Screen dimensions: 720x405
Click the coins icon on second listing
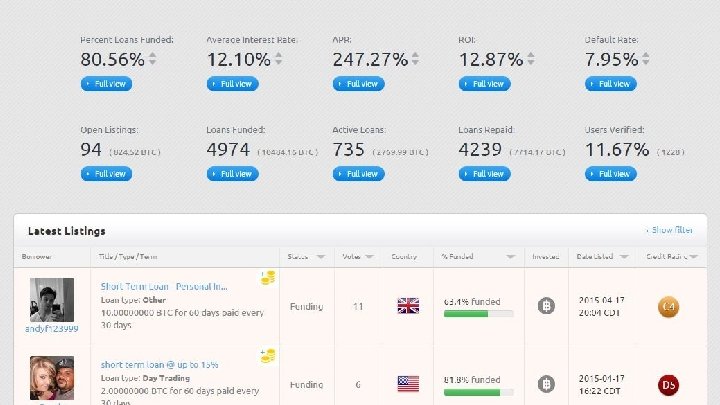(268, 355)
